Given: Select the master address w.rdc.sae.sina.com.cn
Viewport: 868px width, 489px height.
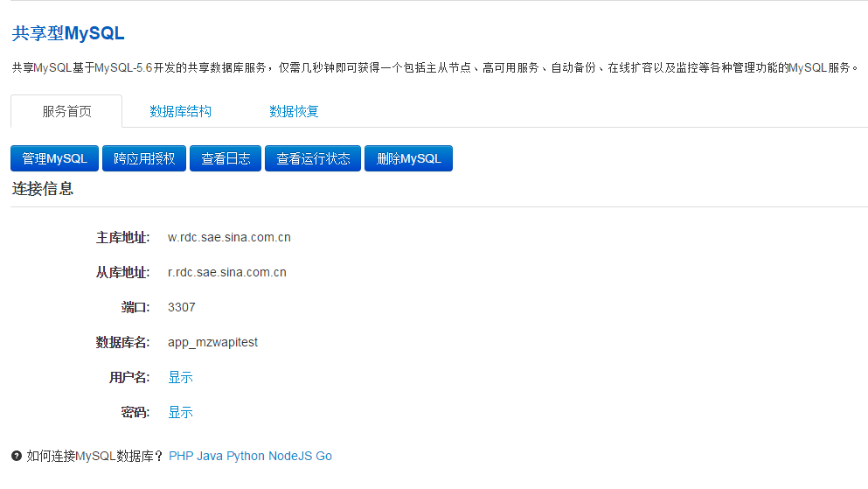Looking at the screenshot, I should [229, 237].
